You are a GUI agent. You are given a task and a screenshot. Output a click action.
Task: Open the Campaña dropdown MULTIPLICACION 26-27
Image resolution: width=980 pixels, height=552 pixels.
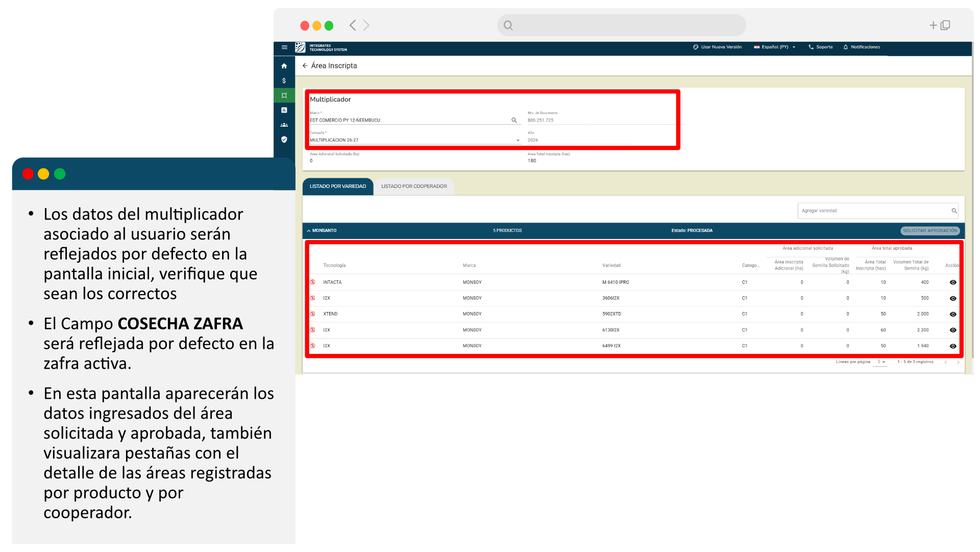tap(415, 140)
